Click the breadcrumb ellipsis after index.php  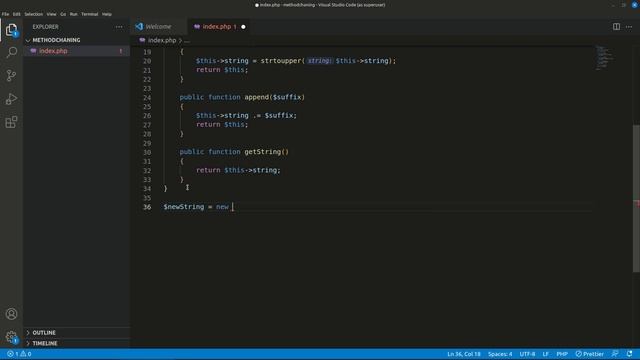[x=187, y=41]
